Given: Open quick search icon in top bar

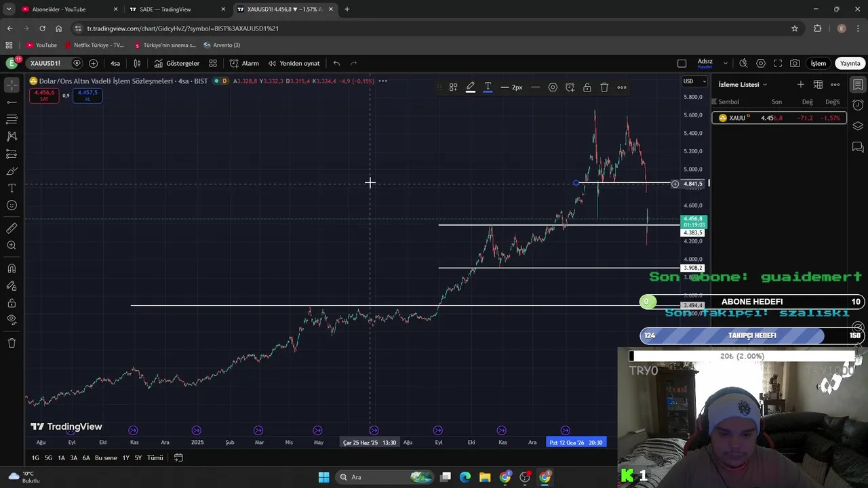Looking at the screenshot, I should 743,63.
